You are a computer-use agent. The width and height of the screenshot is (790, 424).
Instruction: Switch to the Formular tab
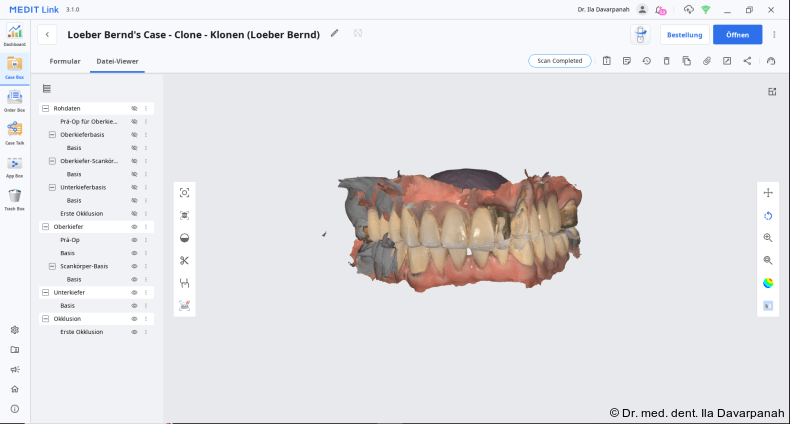point(65,61)
